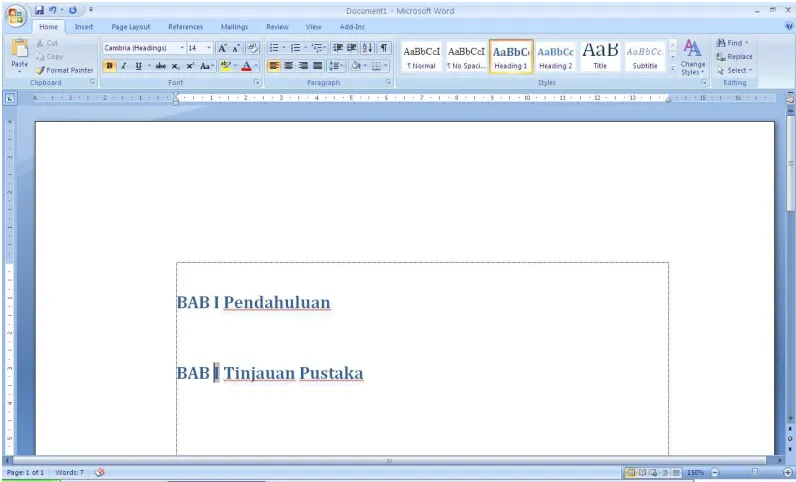The width and height of the screenshot is (796, 482).
Task: Apply yellow text highlight color
Action: coord(226,66)
